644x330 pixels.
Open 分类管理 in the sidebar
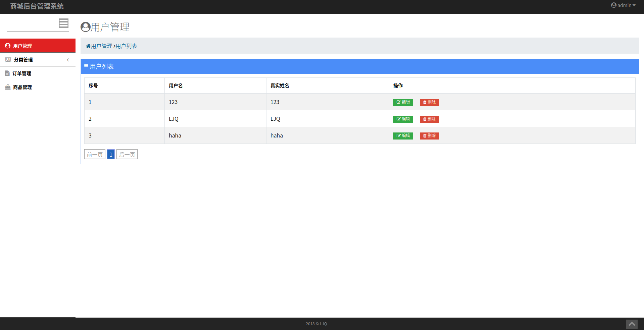(x=38, y=59)
